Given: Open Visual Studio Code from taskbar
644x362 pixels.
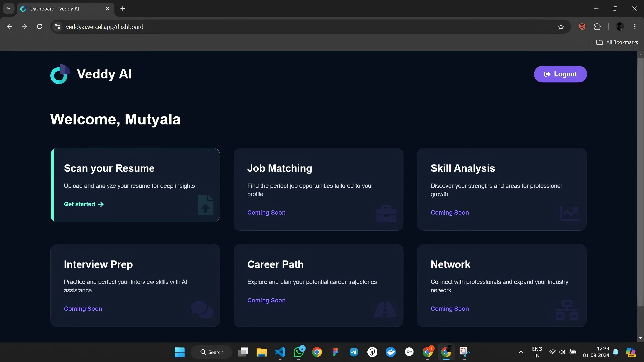Looking at the screenshot, I should pos(280,352).
